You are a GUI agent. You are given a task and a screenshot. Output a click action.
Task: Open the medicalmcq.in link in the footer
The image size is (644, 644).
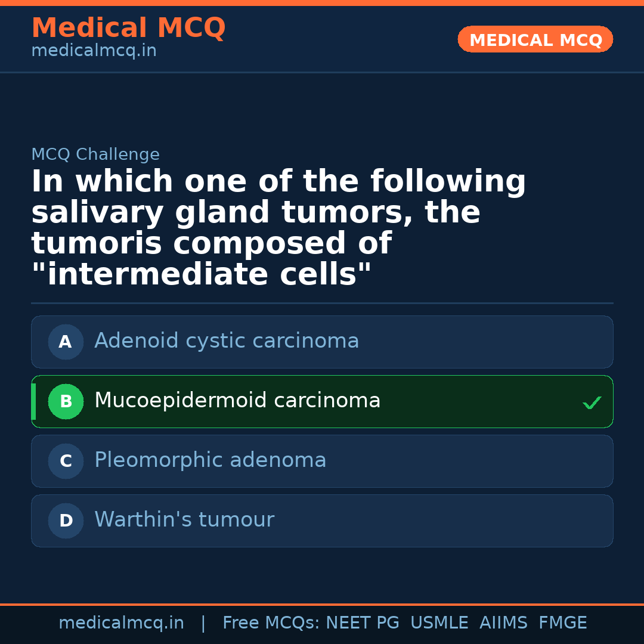(121, 623)
